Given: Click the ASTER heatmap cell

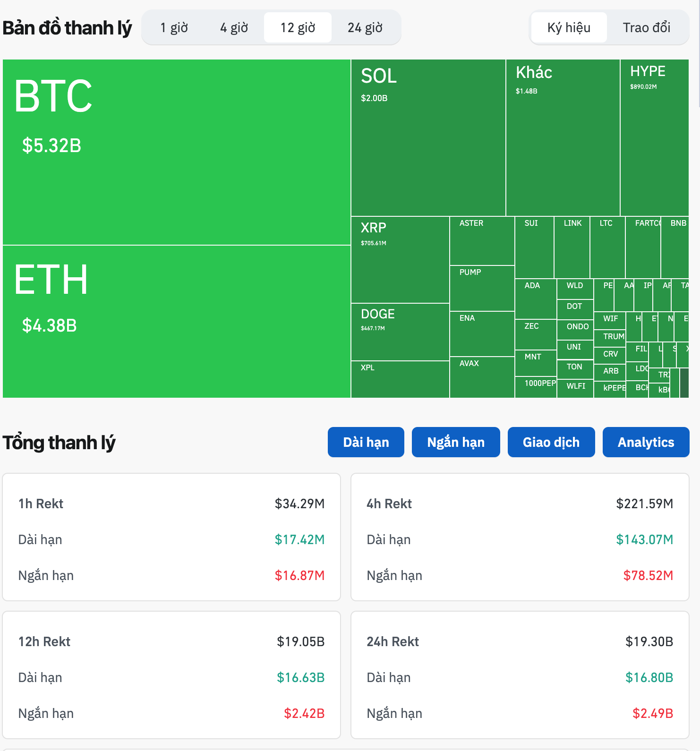Looking at the screenshot, I should (482, 241).
